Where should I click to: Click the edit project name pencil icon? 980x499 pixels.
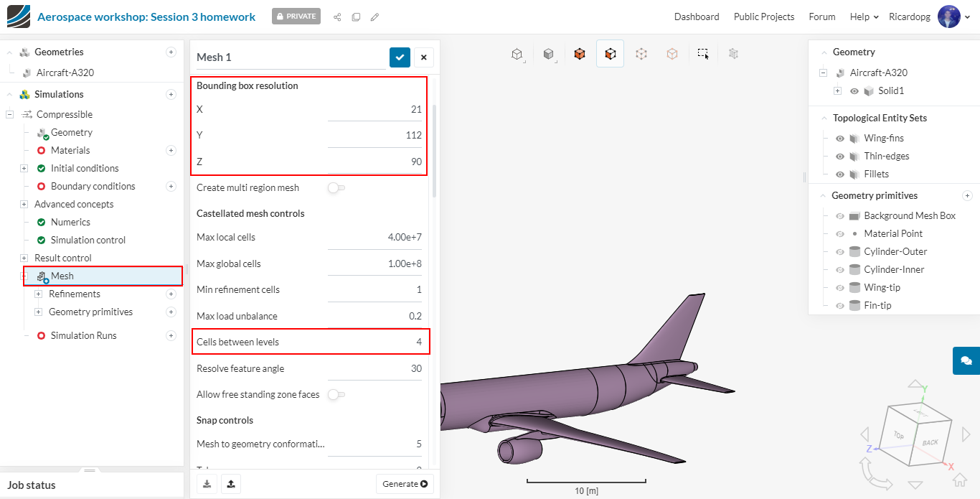pos(374,17)
